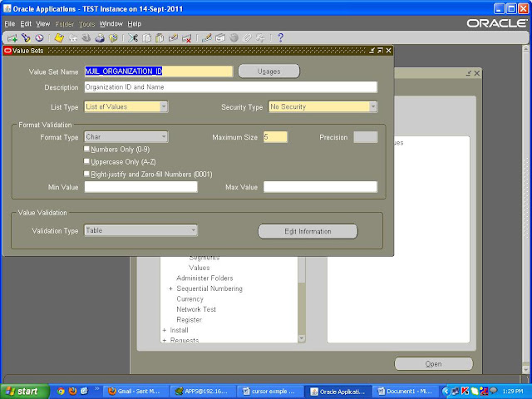
Task: Click the New record toolbar icon
Action: coord(12,38)
